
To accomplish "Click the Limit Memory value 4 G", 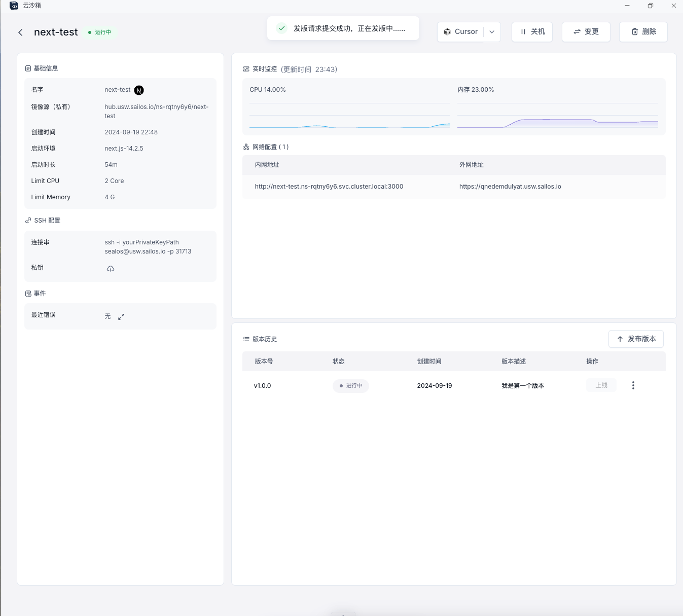I will click(x=110, y=197).
